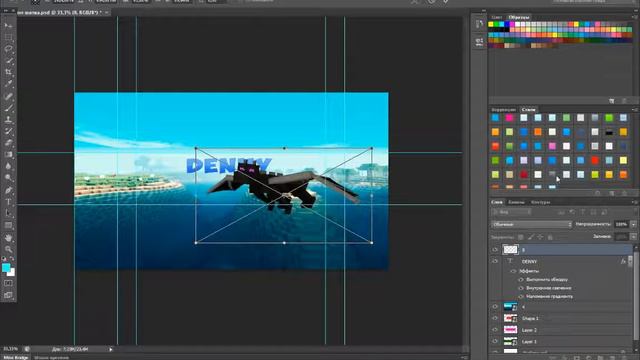Click the lock transparent pixels icon

tap(521, 237)
